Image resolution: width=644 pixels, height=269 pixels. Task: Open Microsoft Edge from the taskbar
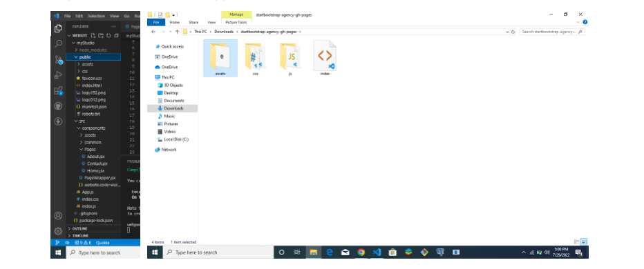[330, 252]
